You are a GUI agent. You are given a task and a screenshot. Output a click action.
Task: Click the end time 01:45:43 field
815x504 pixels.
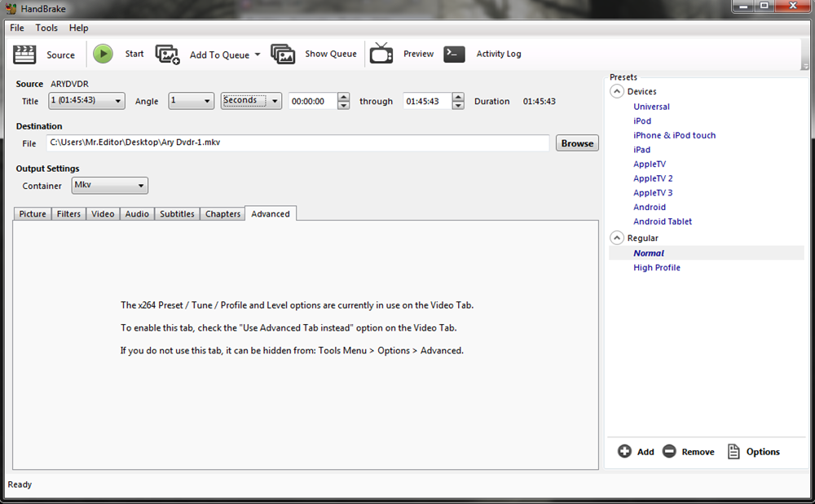[427, 101]
